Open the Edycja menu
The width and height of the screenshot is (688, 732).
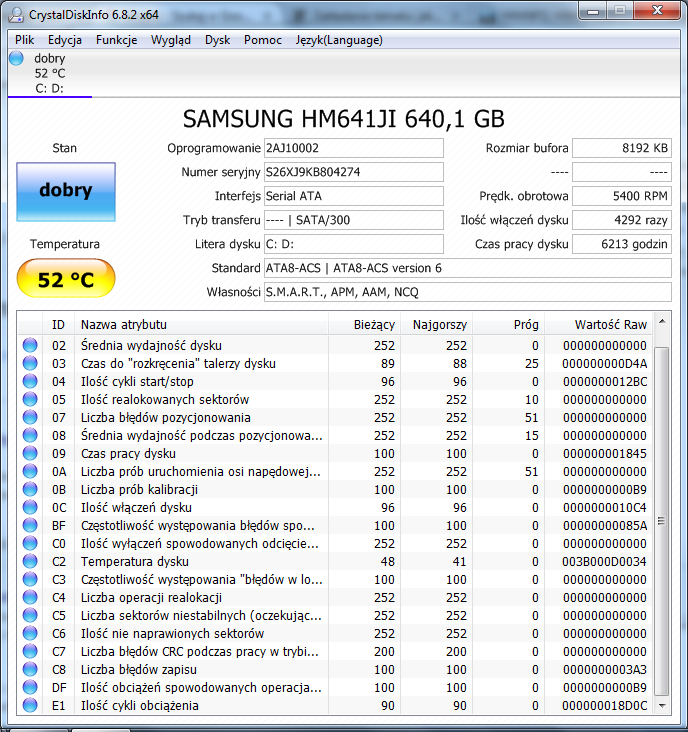pos(65,40)
